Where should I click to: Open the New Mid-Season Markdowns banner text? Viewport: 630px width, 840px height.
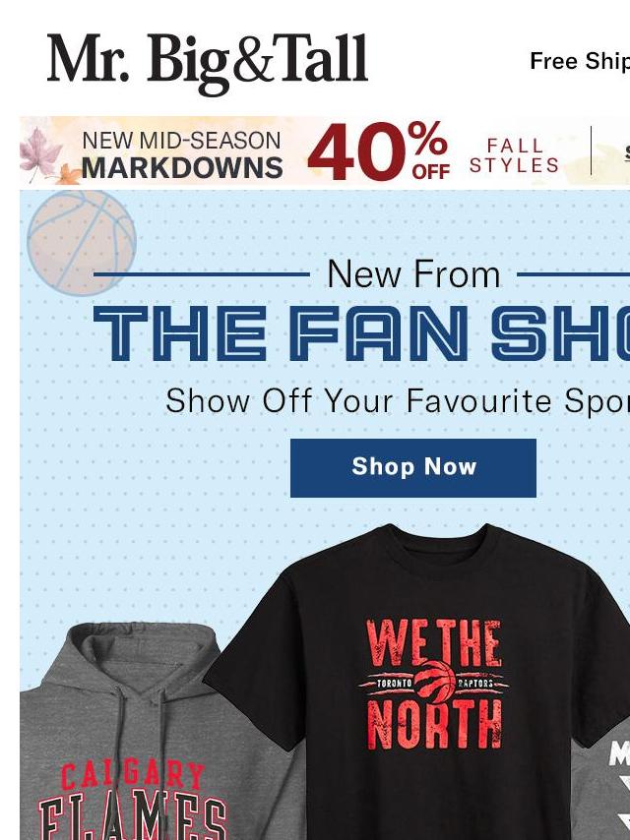click(x=182, y=154)
